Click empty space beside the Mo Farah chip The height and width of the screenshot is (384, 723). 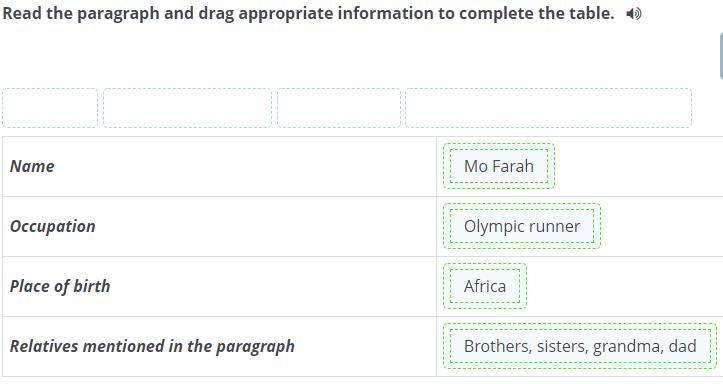click(639, 166)
